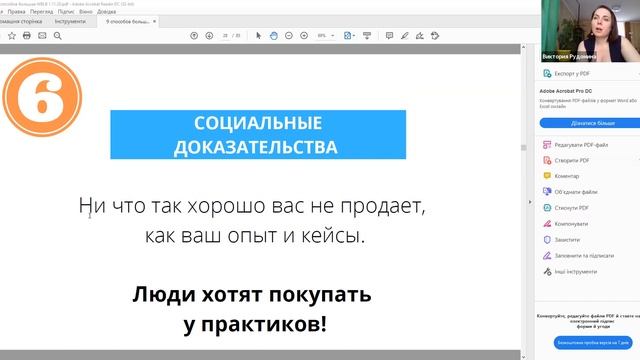640x360 pixels.
Task: Click the presenter webcam thumbnail
Action: click(x=591, y=31)
